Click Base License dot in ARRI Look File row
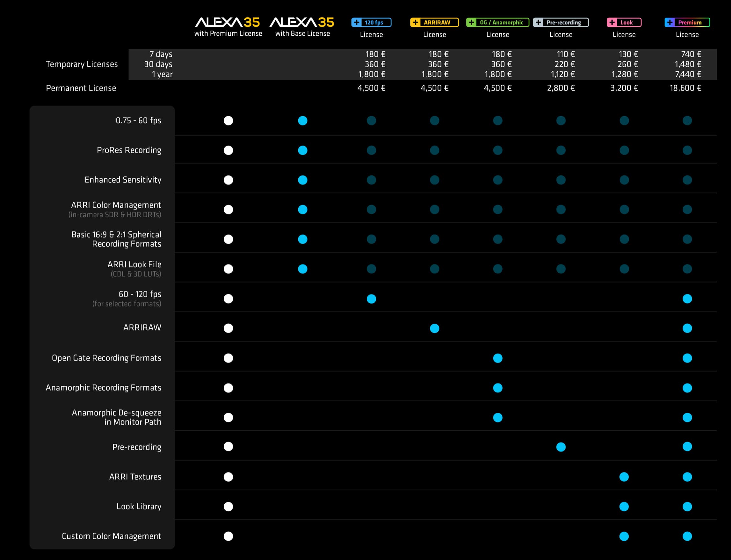 (x=303, y=269)
